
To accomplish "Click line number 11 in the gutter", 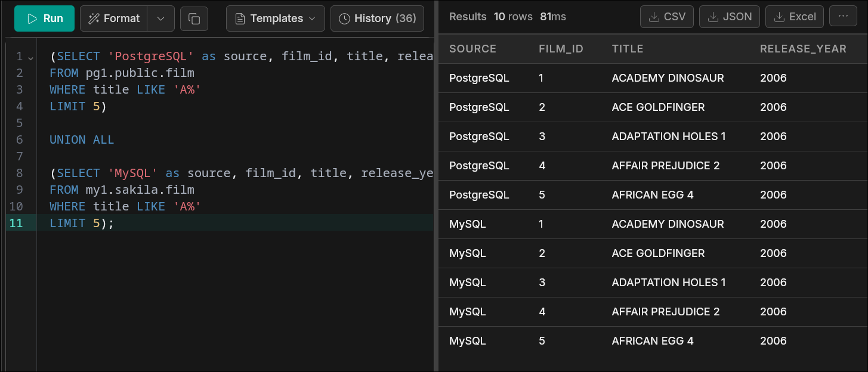I will (x=16, y=223).
